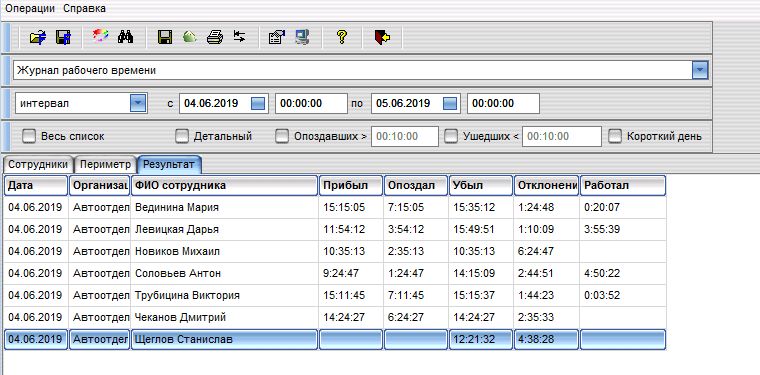This screenshot has width=760, height=375.
Task: Toggle the Опоздавших > checkbox
Action: tap(282, 137)
